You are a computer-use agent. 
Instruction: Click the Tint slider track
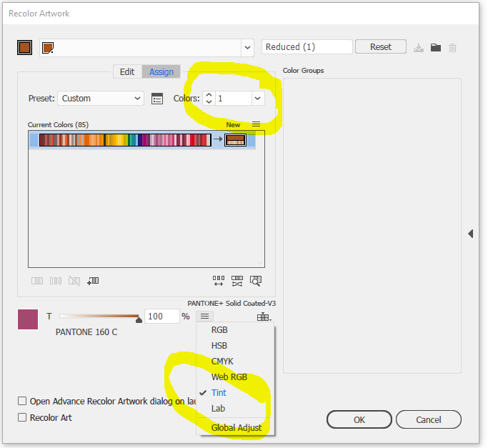pos(99,317)
